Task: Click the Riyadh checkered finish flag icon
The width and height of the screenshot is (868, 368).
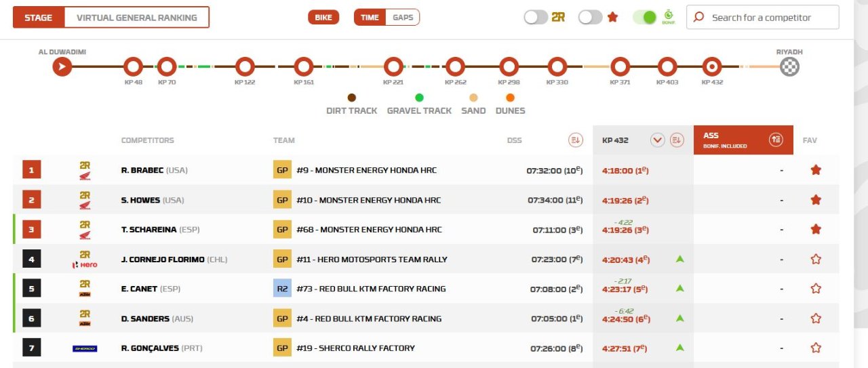Action: coord(789,66)
